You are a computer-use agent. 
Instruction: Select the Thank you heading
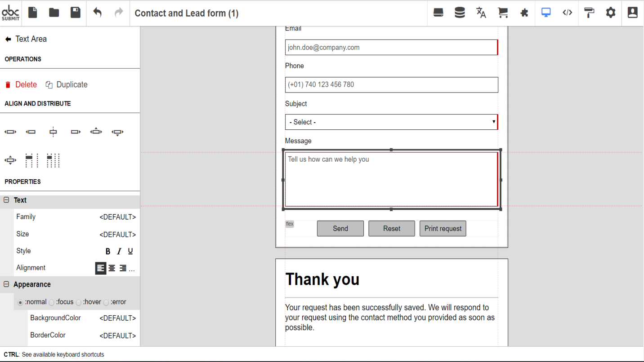point(322,279)
